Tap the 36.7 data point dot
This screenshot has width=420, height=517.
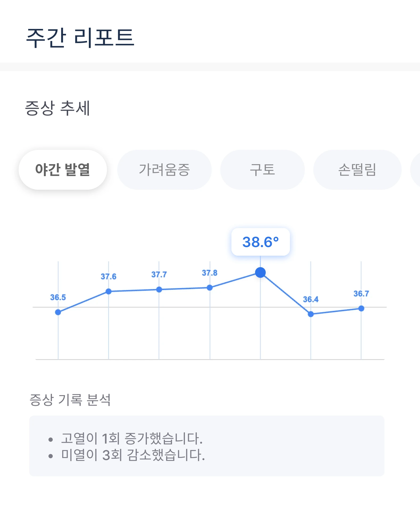pyautogui.click(x=361, y=308)
